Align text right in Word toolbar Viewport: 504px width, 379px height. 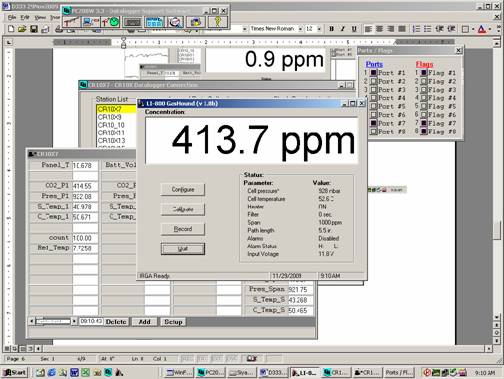[391, 29]
